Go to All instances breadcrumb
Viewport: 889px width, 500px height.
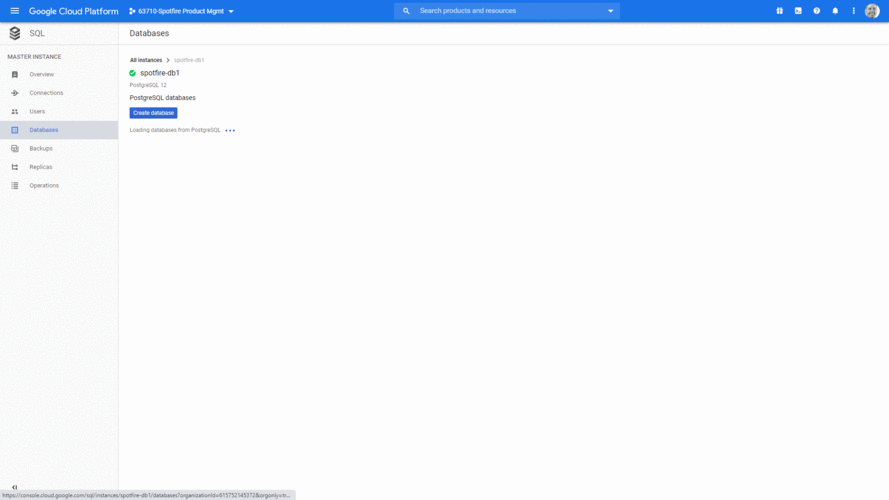pos(146,60)
